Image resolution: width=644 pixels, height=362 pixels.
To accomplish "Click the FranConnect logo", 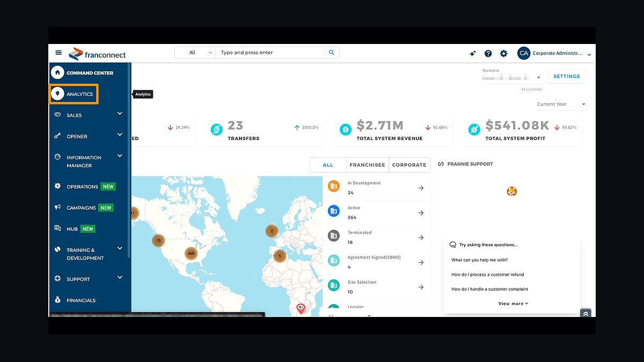I will (x=97, y=54).
